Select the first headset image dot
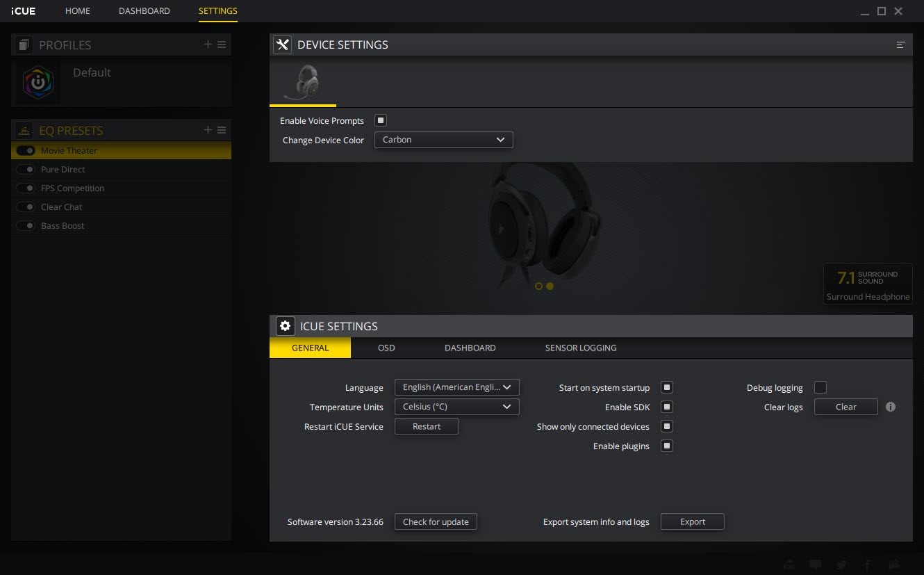924x575 pixels. click(x=538, y=286)
